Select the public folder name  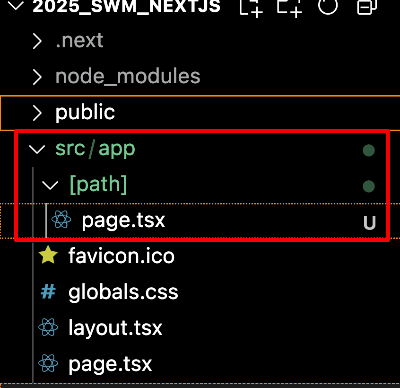[x=85, y=113]
